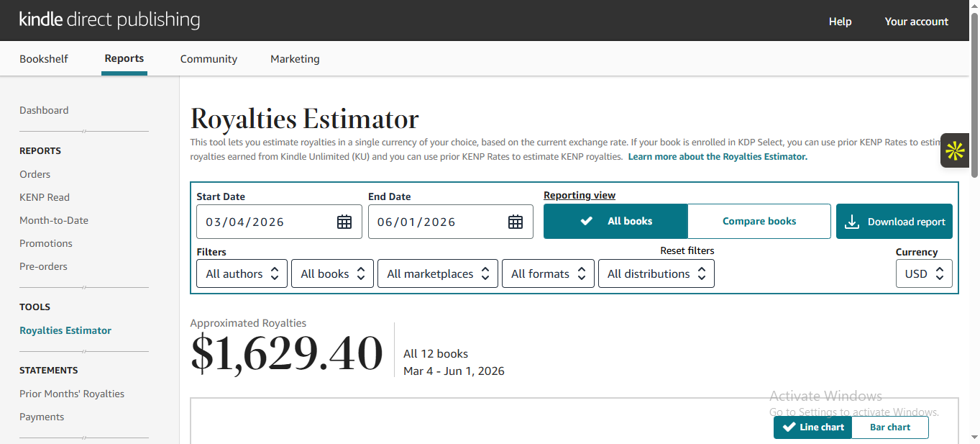
Task: Open Your account menu
Action: [917, 22]
